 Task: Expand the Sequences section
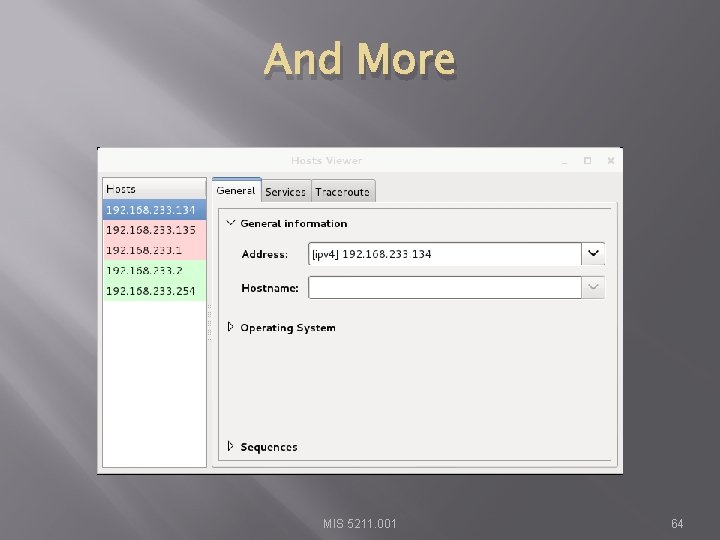pos(231,446)
